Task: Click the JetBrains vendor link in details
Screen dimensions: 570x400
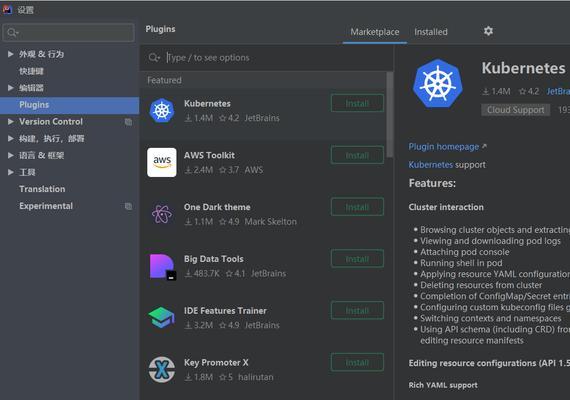Action: point(558,91)
